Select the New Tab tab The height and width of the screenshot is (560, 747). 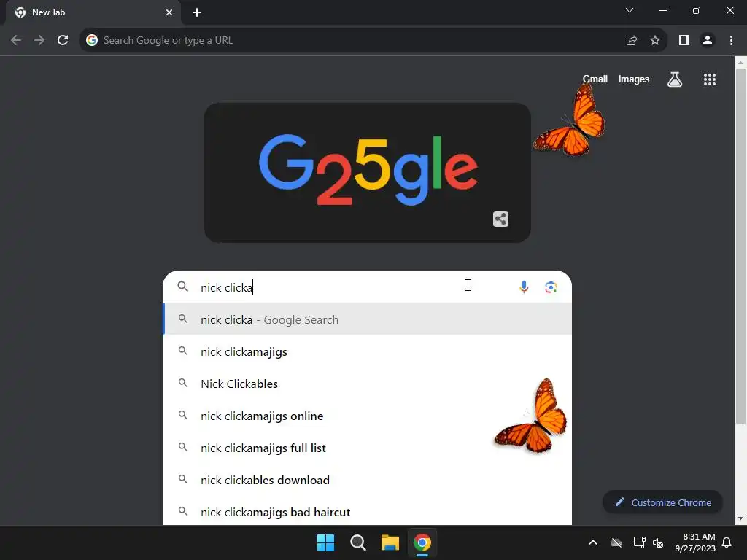[93, 12]
